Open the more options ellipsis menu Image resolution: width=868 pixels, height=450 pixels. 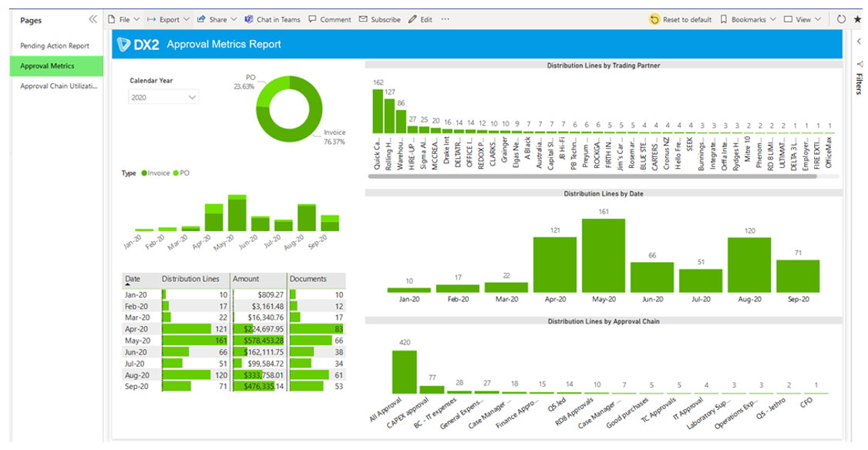point(445,19)
